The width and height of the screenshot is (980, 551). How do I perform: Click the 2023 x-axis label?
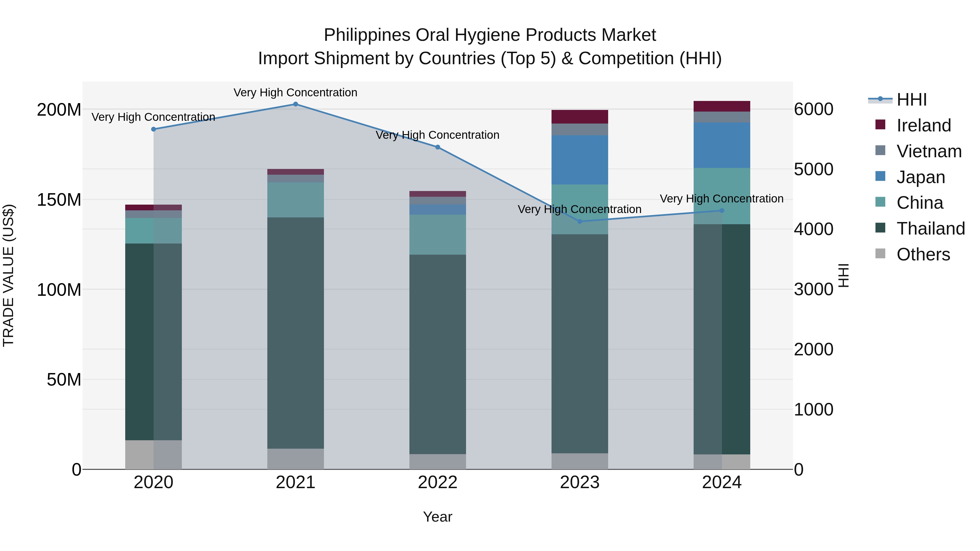coord(580,482)
